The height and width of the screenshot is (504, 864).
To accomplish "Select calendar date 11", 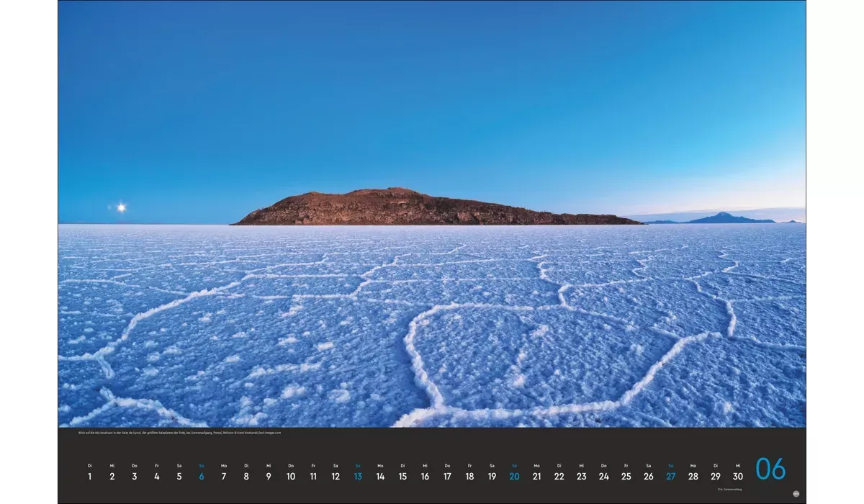I will pos(313,477).
